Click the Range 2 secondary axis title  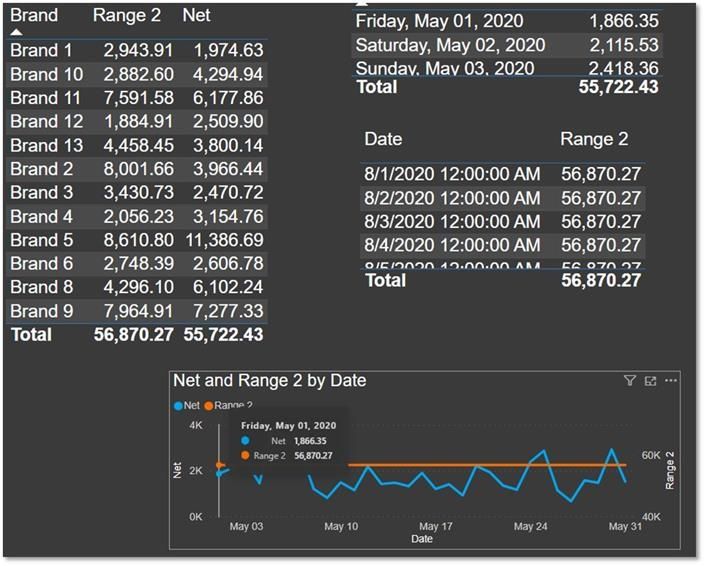click(x=670, y=471)
